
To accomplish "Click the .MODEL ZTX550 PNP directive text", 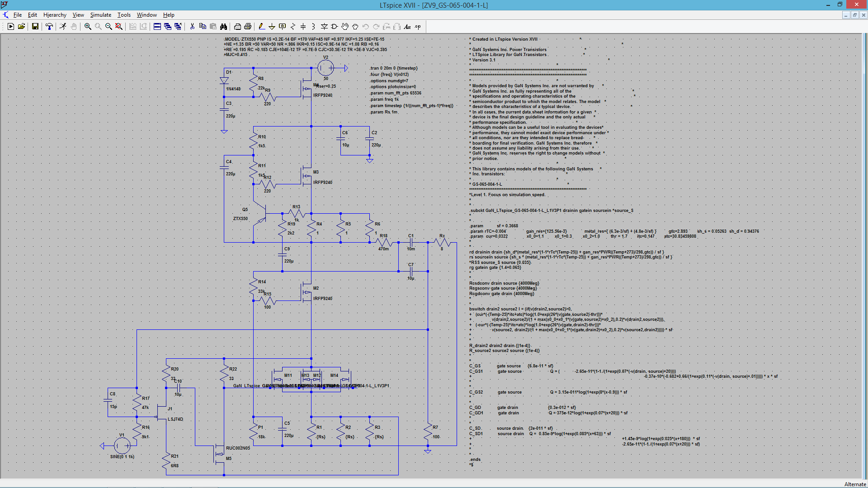I will coord(305,47).
